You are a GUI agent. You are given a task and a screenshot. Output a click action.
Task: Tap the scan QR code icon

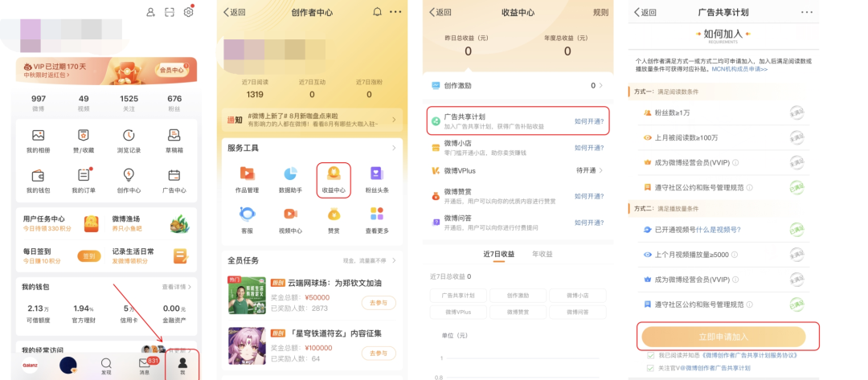pyautogui.click(x=170, y=12)
